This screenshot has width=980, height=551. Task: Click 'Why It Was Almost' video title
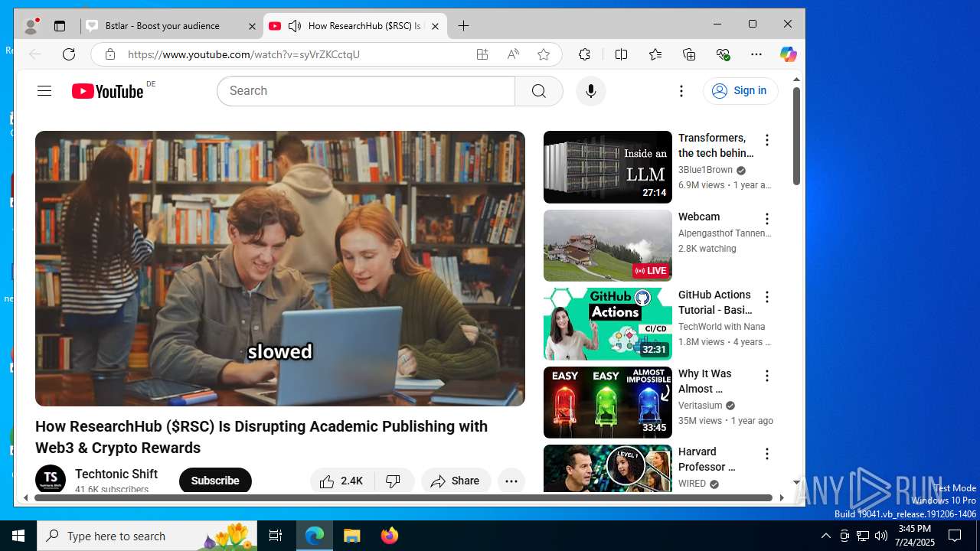704,381
